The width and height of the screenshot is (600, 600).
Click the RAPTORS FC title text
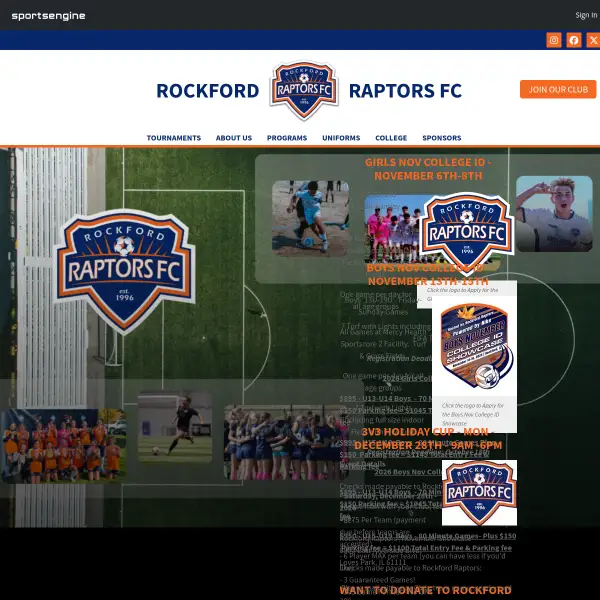pos(405,91)
